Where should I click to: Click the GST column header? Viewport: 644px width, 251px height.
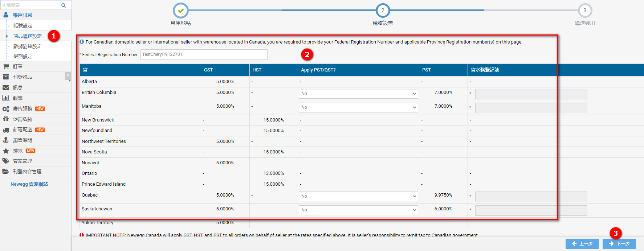click(x=225, y=70)
